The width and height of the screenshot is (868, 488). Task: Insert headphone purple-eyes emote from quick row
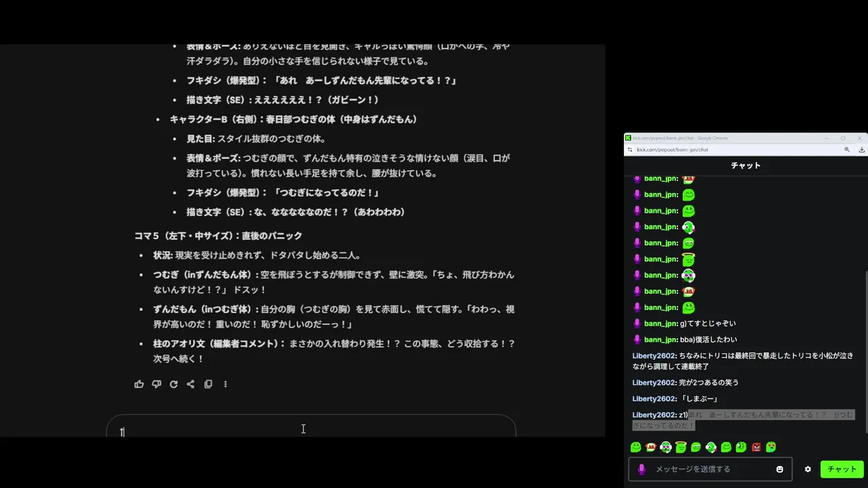[x=666, y=447]
